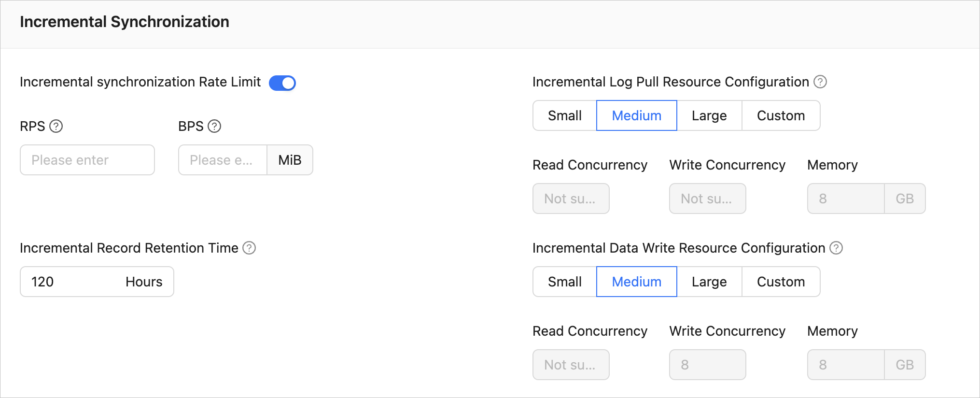Screen dimensions: 980x398
Task: Choose Custom for Data Write Resource Configuration
Action: pyautogui.click(x=781, y=282)
